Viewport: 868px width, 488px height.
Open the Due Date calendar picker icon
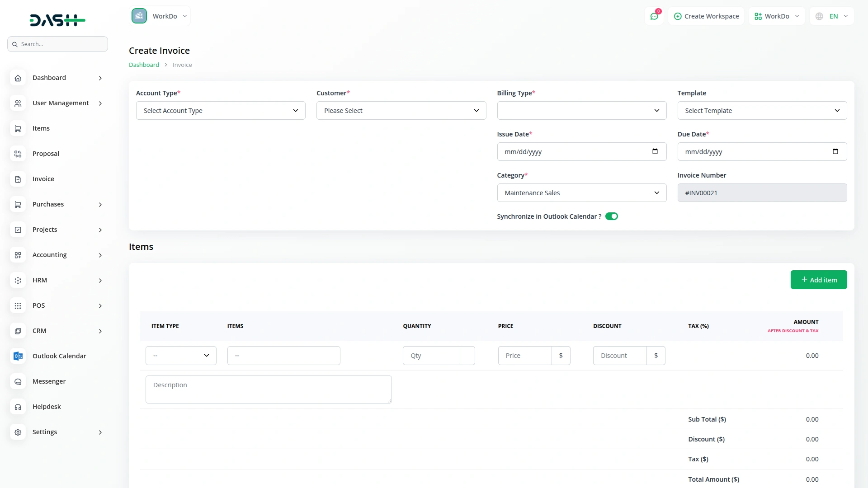(835, 151)
